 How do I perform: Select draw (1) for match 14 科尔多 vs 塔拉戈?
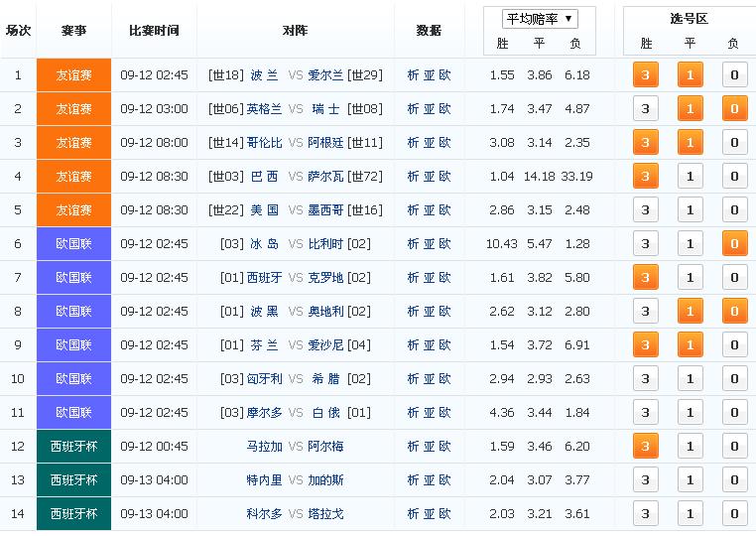[x=690, y=514]
